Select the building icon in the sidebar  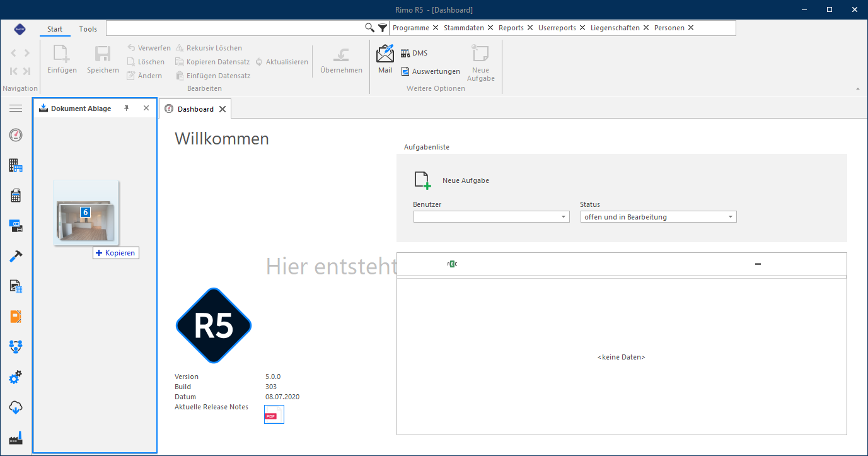tap(16, 166)
